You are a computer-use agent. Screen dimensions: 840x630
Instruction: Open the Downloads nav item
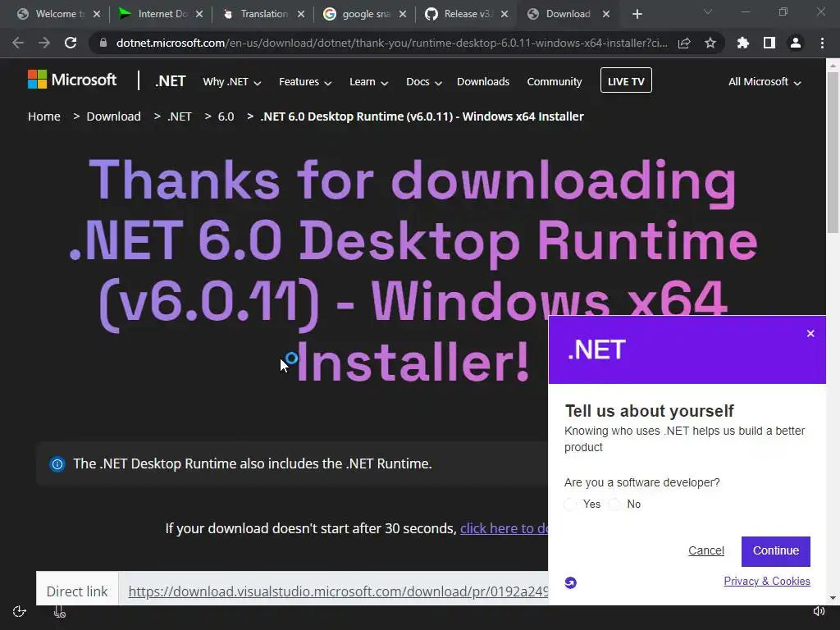pyautogui.click(x=483, y=82)
